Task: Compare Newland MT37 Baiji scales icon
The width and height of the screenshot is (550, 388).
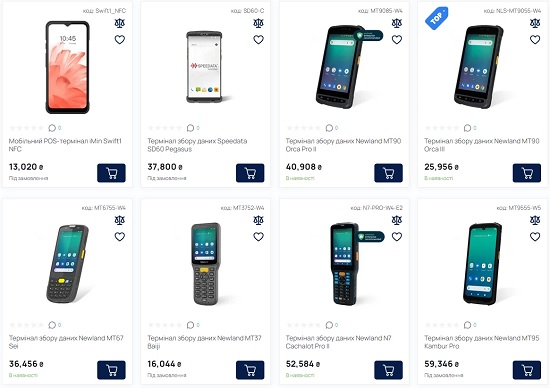Action: [x=259, y=221]
